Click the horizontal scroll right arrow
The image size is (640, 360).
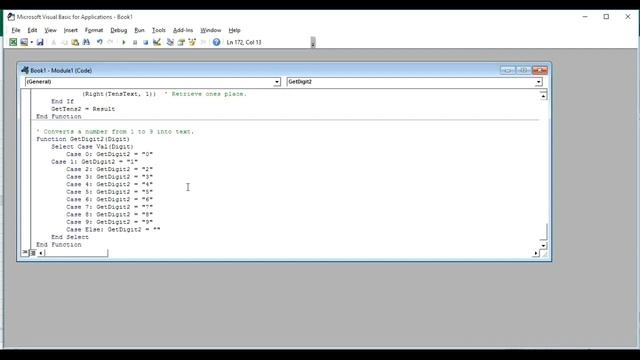(536, 253)
